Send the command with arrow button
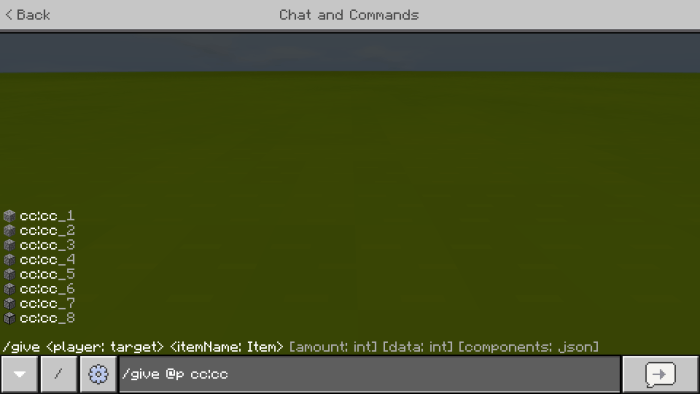The image size is (700, 394). pos(660,374)
